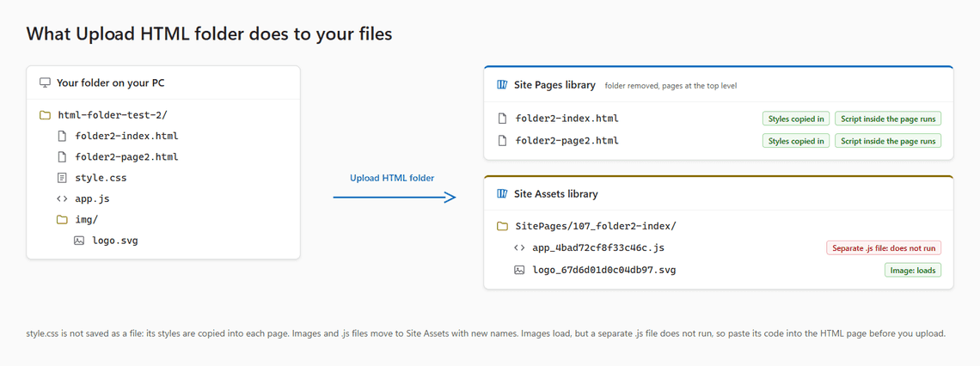Select folder2-index.html in Site Pages library
This screenshot has height=366, width=980.
tap(567, 119)
